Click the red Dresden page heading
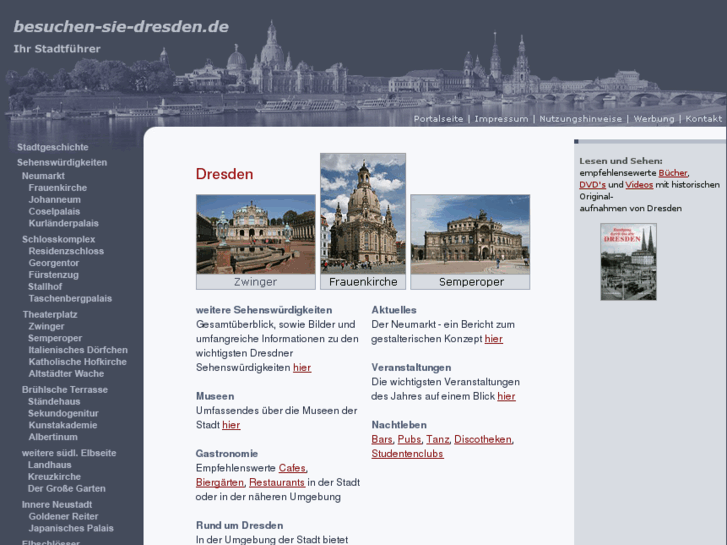The image size is (727, 545). click(x=224, y=174)
